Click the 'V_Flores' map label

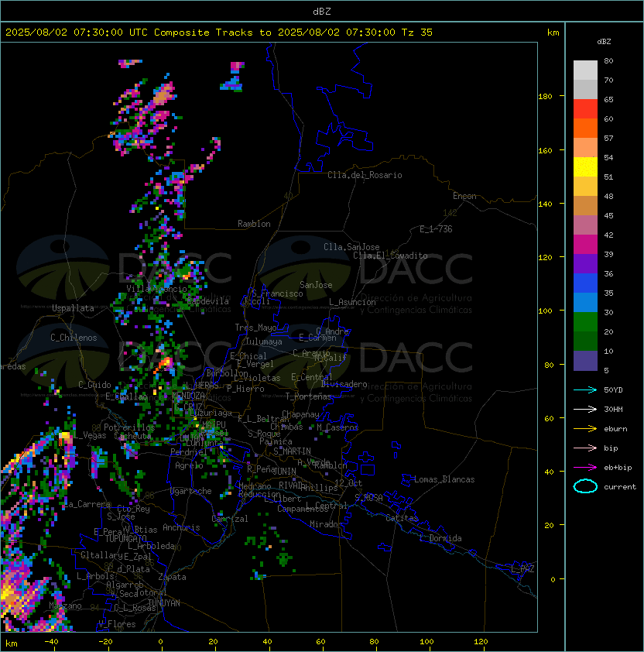coord(117,624)
